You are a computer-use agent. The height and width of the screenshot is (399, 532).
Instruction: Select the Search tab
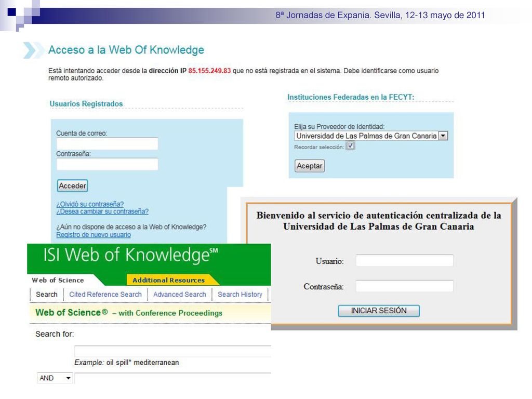tap(47, 295)
